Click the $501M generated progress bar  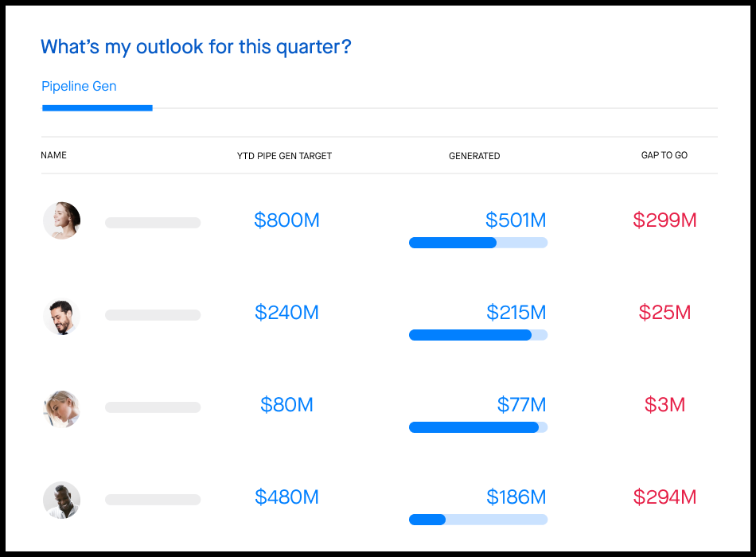pos(477,243)
